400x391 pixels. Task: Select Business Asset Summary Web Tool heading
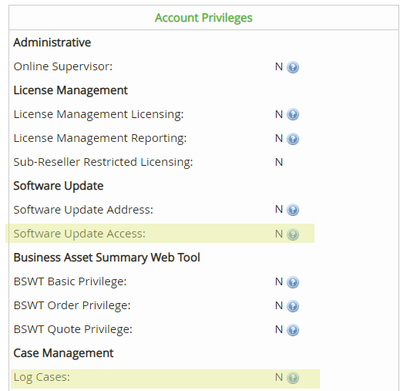107,257
